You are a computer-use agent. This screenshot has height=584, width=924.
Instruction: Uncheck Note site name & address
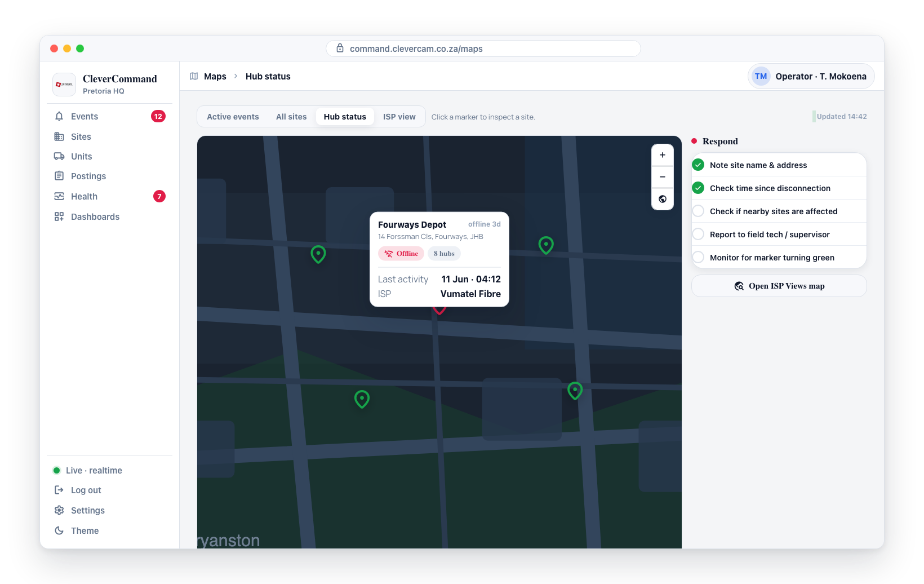tap(698, 165)
